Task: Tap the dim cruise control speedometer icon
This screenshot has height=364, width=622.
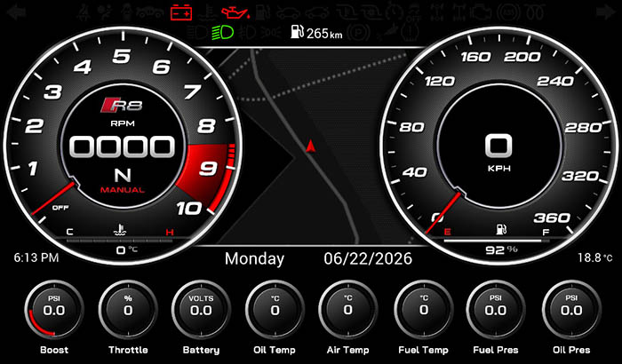Action: coord(395,12)
